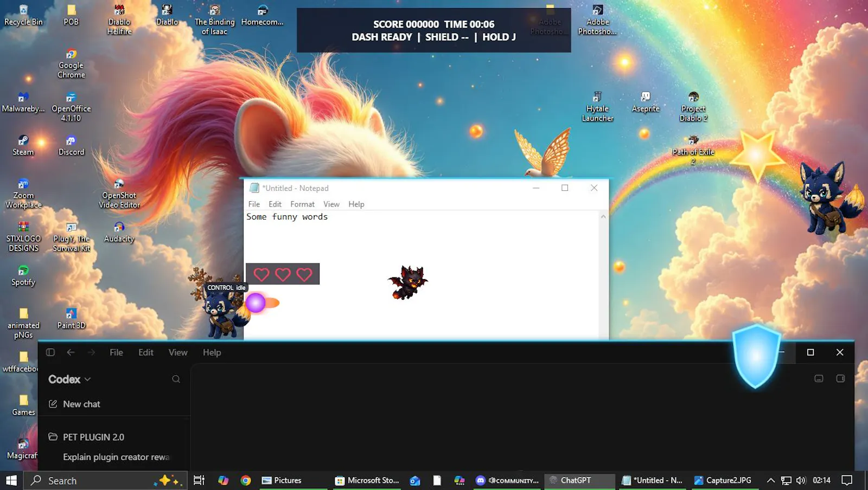This screenshot has height=490, width=868.
Task: Open the notification center icon
Action: click(x=847, y=480)
